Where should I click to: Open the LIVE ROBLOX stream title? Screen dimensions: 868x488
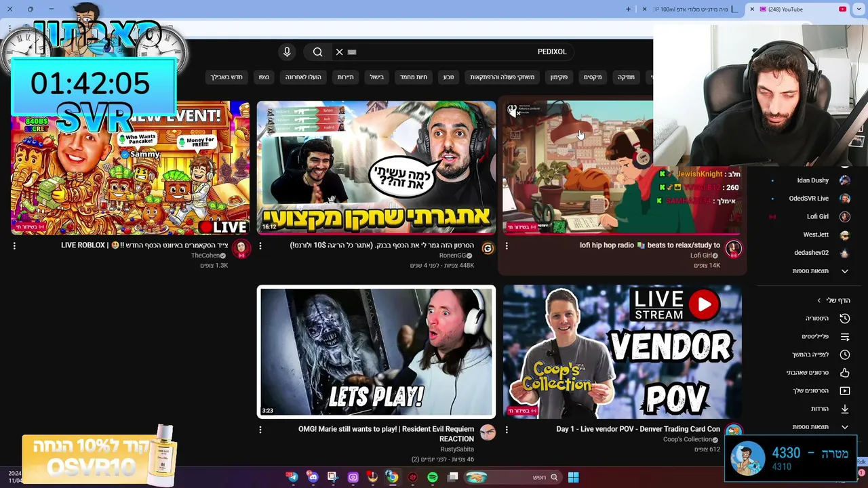pyautogui.click(x=144, y=245)
